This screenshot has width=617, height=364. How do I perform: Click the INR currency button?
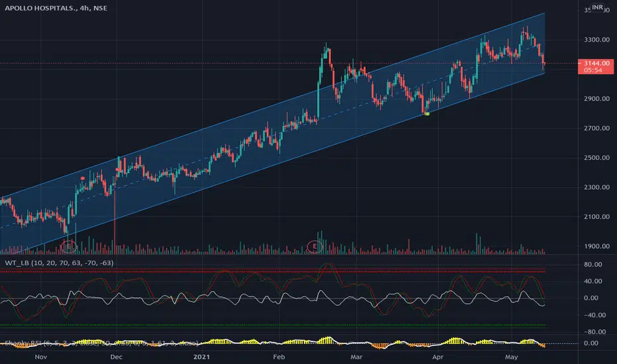click(x=597, y=7)
